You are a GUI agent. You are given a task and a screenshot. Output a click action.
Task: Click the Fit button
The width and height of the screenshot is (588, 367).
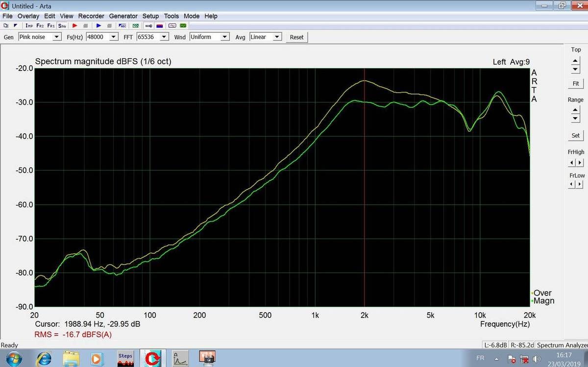576,84
